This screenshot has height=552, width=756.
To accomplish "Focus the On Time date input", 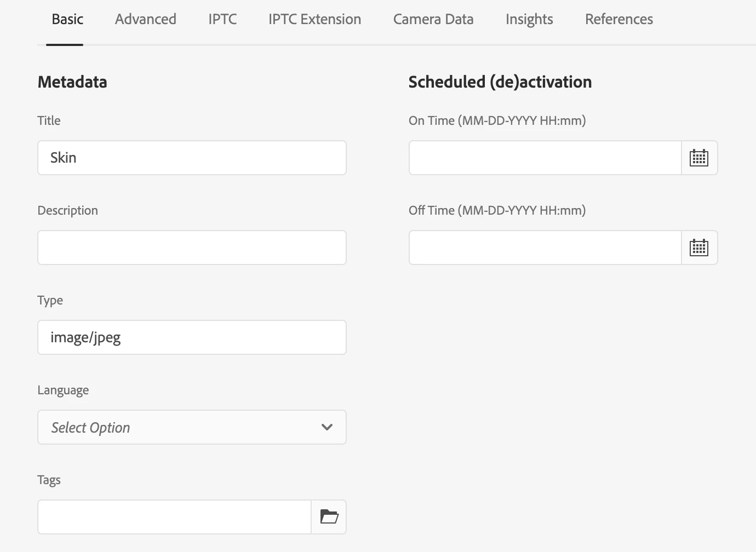I will click(x=545, y=158).
